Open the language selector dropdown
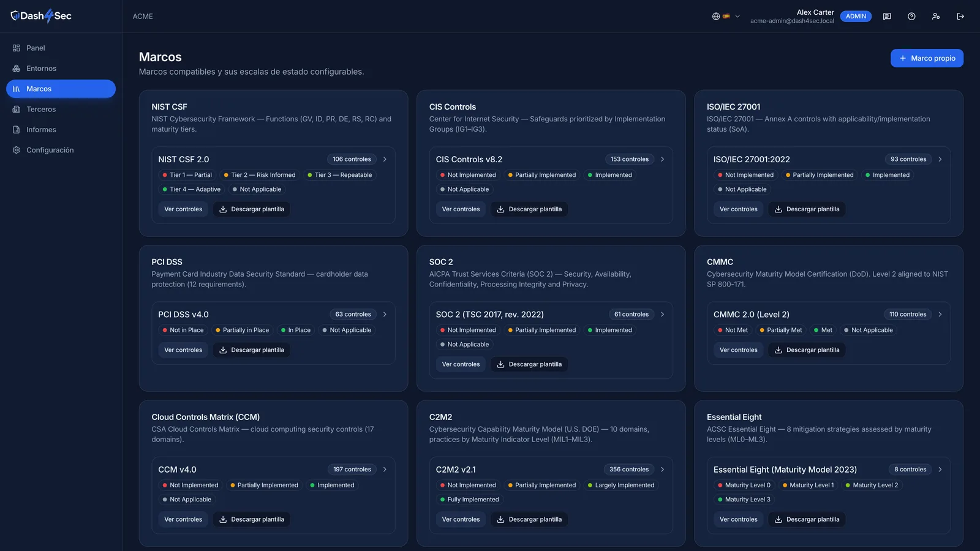 point(726,17)
